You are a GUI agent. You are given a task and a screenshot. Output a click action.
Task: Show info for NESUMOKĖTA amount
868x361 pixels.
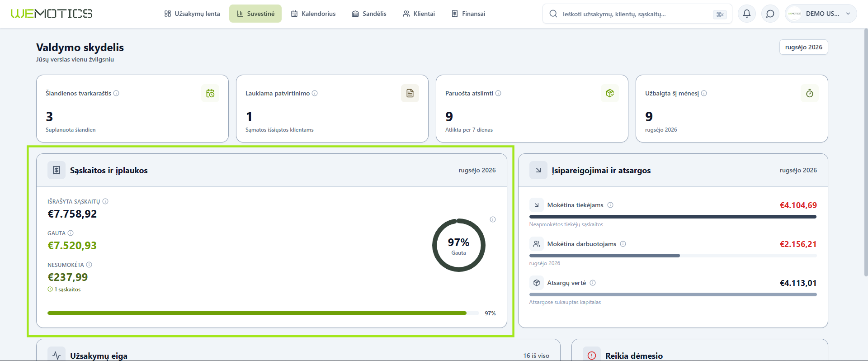tap(89, 265)
